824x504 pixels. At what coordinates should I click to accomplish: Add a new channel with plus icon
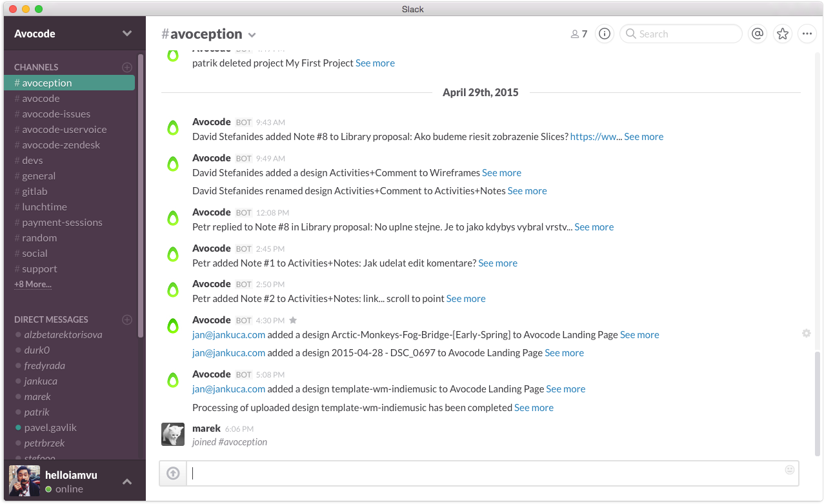127,67
